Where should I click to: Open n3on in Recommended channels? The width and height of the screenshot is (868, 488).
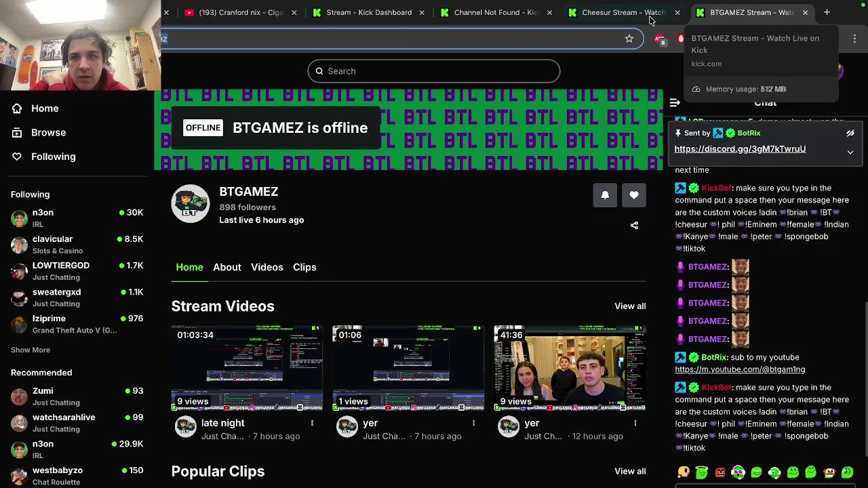point(77,449)
